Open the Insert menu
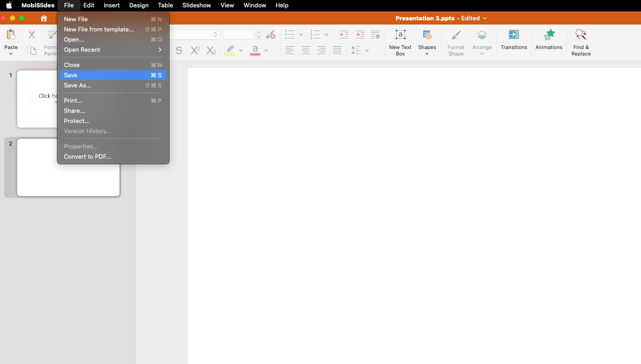Image resolution: width=641 pixels, height=364 pixels. click(x=112, y=6)
